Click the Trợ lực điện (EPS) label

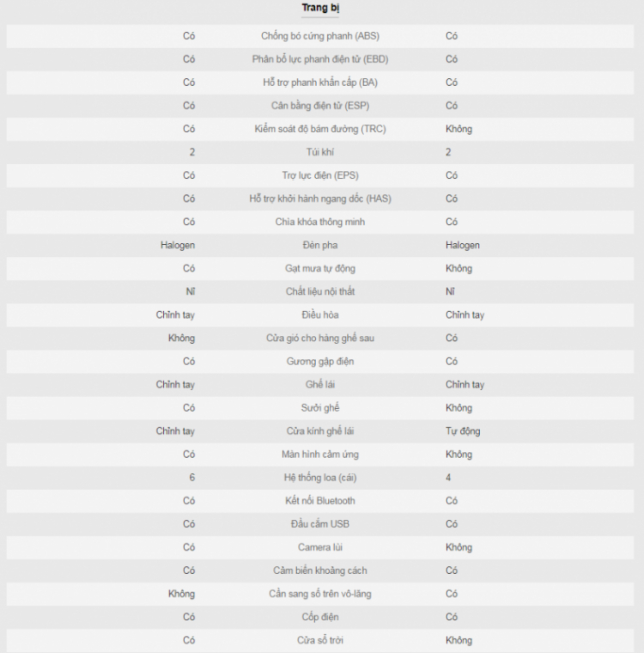click(x=320, y=175)
